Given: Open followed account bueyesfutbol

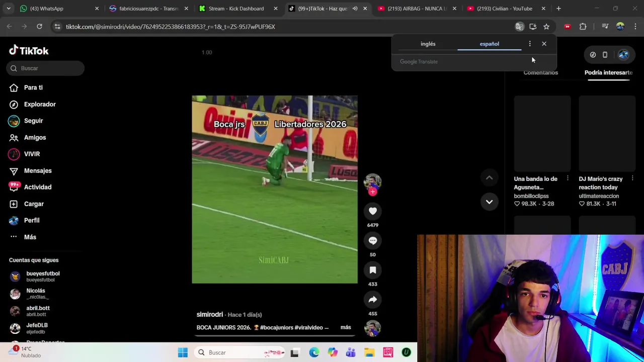Looking at the screenshot, I should pyautogui.click(x=43, y=277).
